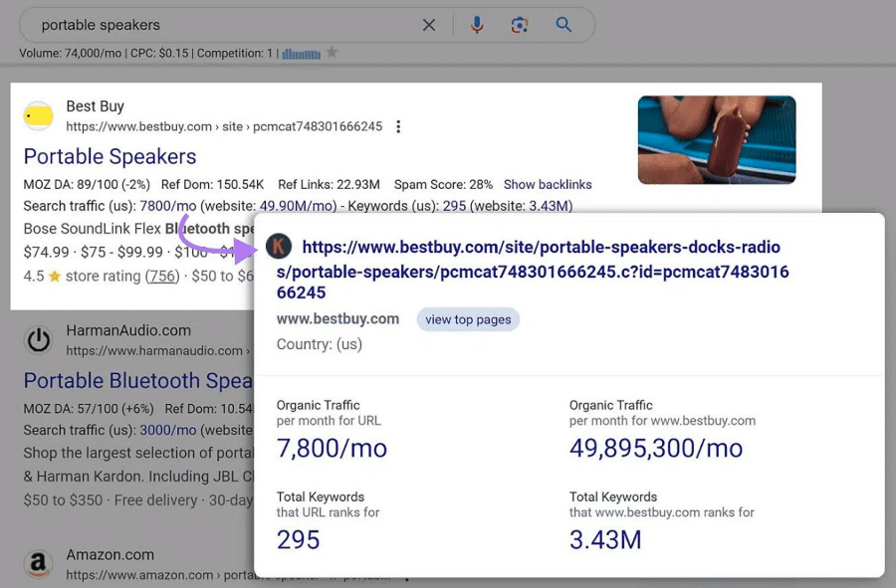896x588 pixels.
Task: Click the magnifying glass search button
Action: (x=563, y=25)
